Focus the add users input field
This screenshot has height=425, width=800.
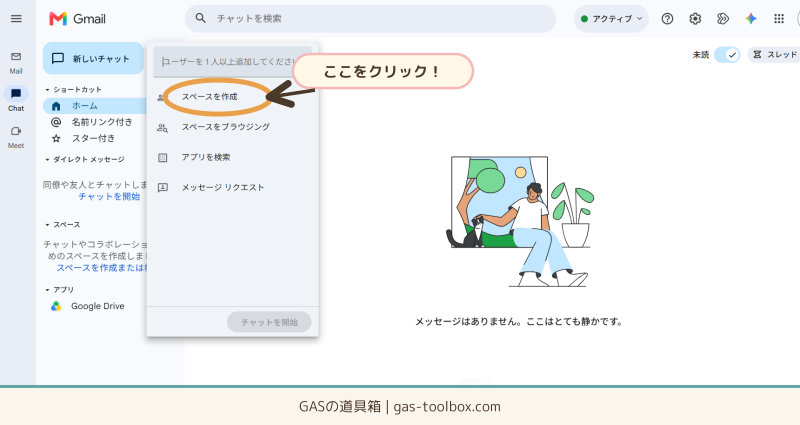pyautogui.click(x=233, y=62)
